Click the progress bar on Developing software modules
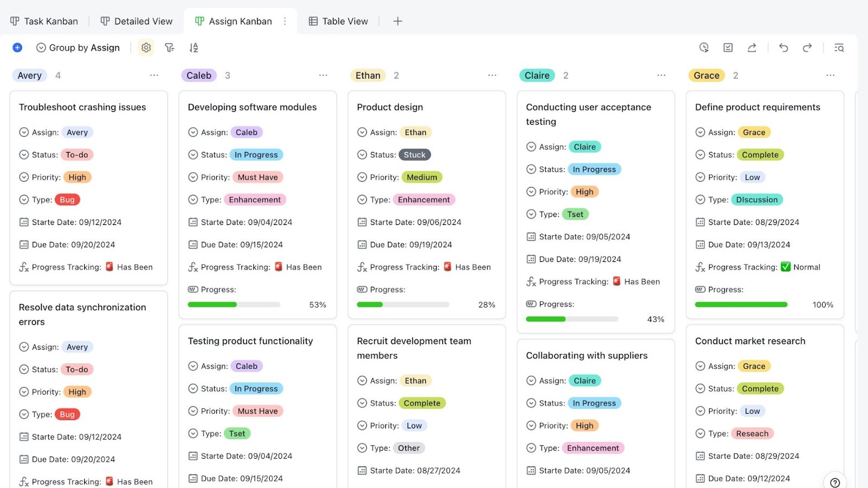The image size is (868, 488). pos(233,304)
